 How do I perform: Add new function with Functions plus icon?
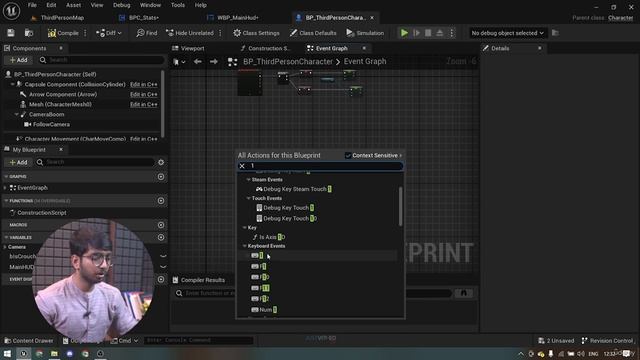click(x=161, y=201)
